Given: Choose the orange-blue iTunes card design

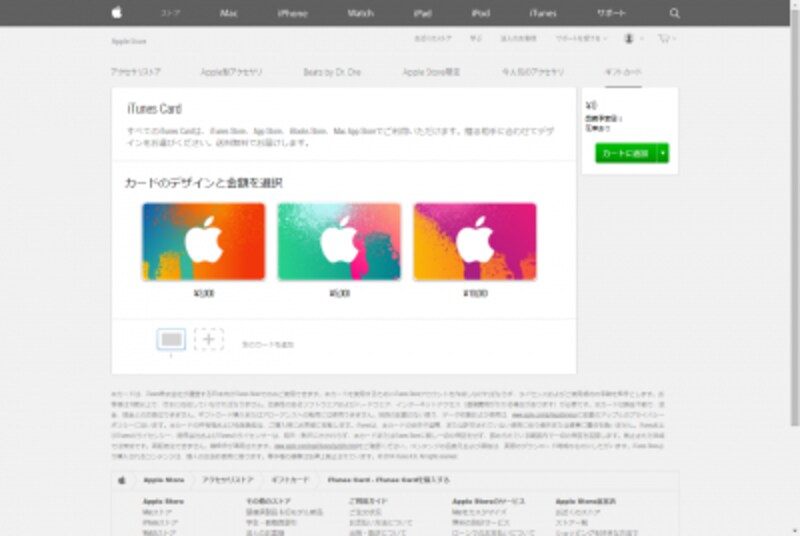Looking at the screenshot, I should point(204,242).
